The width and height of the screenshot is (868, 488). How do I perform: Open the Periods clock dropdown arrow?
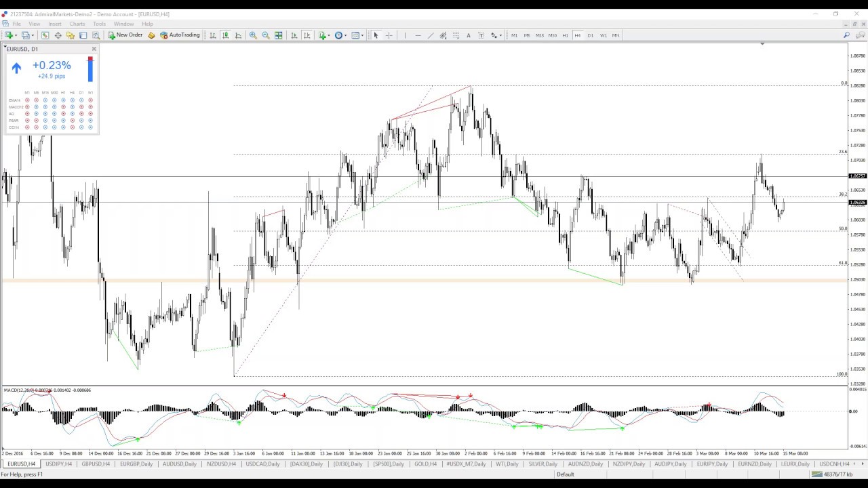click(x=345, y=35)
